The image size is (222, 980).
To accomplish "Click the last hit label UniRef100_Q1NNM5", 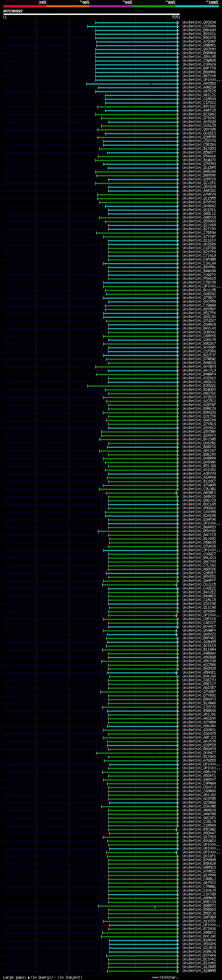I will [x=199, y=971].
